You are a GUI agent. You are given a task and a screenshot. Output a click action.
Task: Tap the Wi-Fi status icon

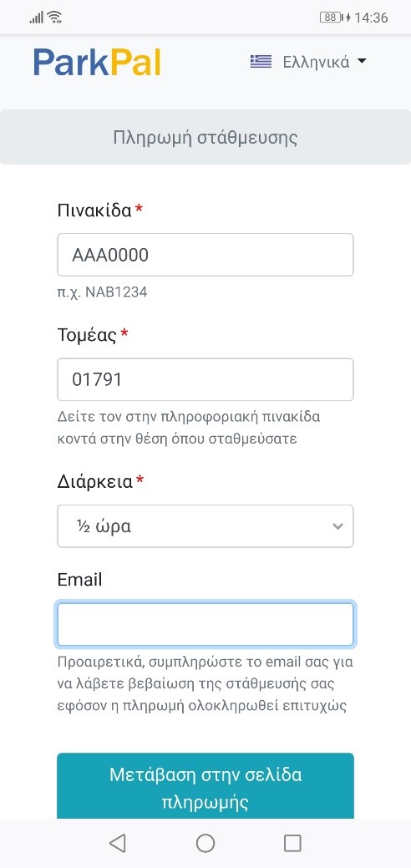click(x=54, y=18)
